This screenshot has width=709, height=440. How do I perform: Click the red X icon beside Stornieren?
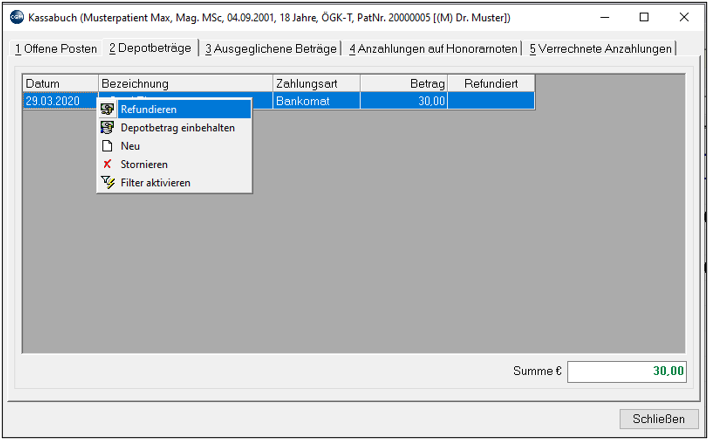[107, 164]
